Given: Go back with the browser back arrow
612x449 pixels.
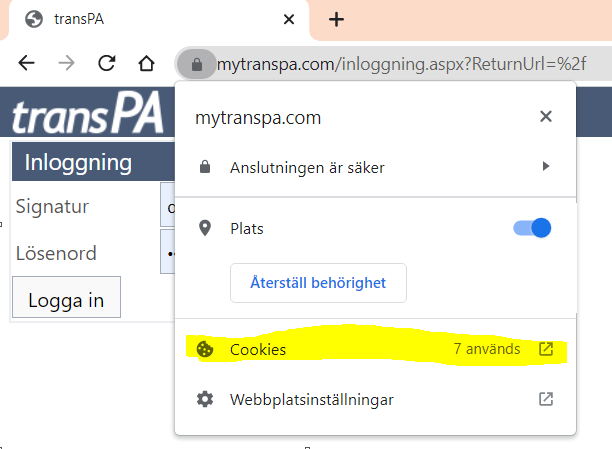Looking at the screenshot, I should coord(27,63).
